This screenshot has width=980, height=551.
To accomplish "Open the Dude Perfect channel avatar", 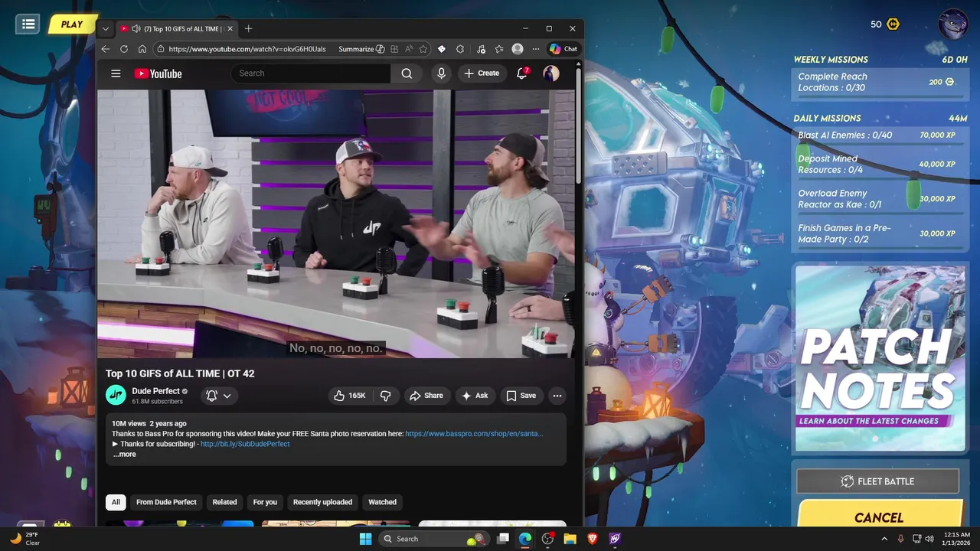I will click(116, 395).
